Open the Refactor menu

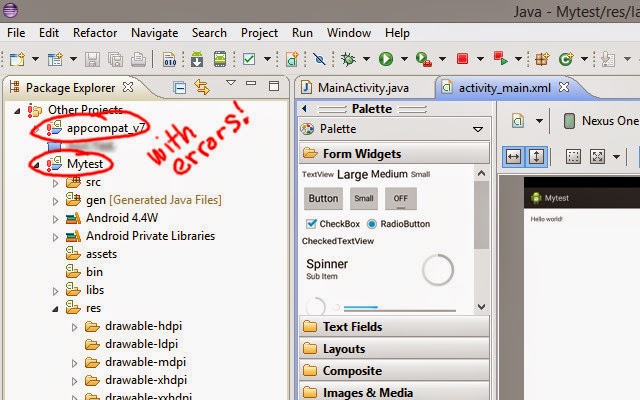[x=95, y=33]
